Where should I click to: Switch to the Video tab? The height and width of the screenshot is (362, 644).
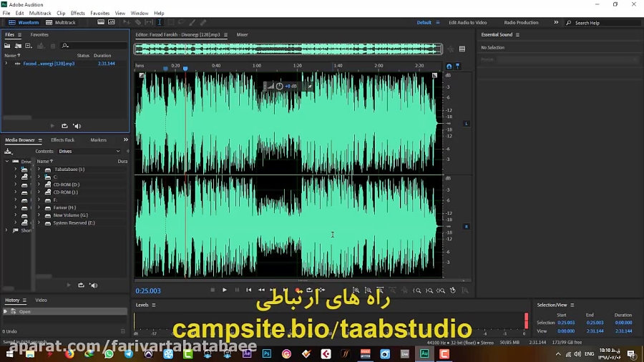41,300
